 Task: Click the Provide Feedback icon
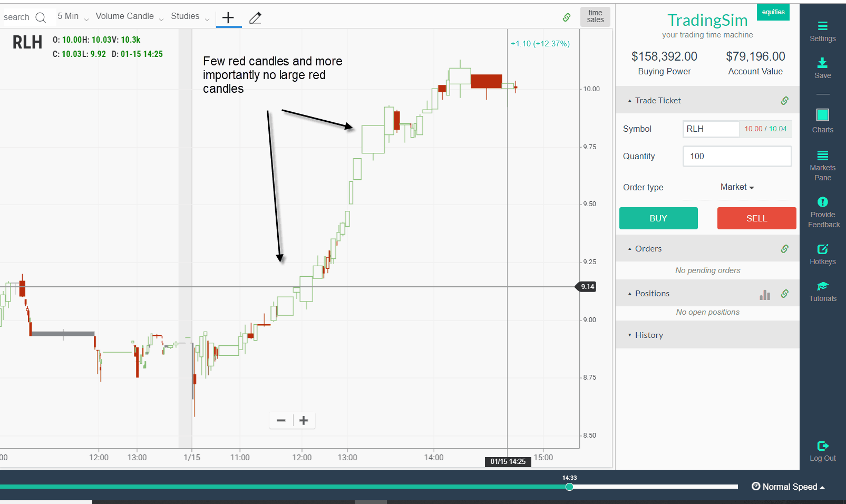[822, 202]
